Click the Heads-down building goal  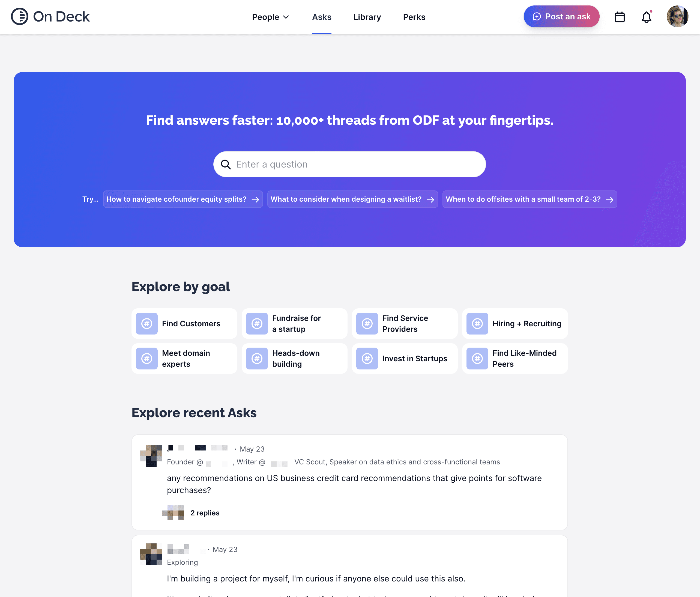(x=294, y=358)
